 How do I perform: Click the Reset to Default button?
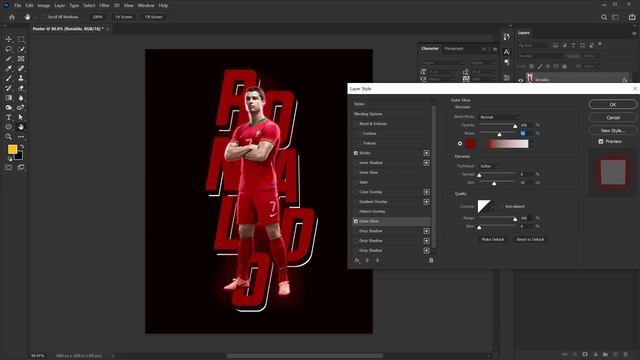click(530, 240)
